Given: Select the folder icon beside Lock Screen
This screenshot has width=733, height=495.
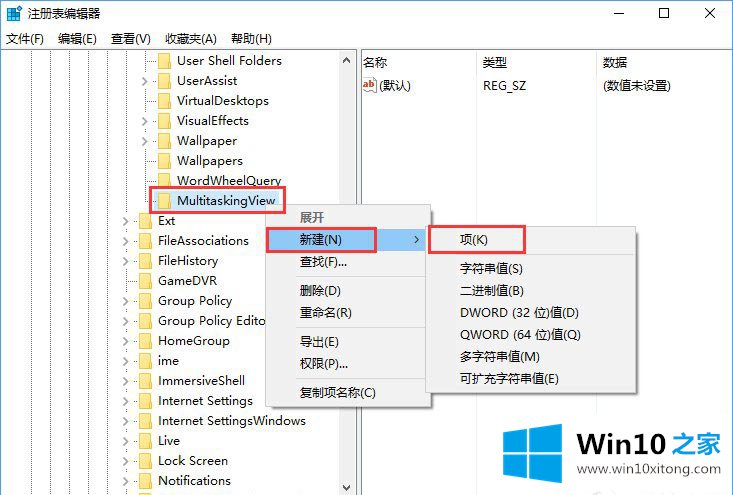Looking at the screenshot, I should pos(144,461).
